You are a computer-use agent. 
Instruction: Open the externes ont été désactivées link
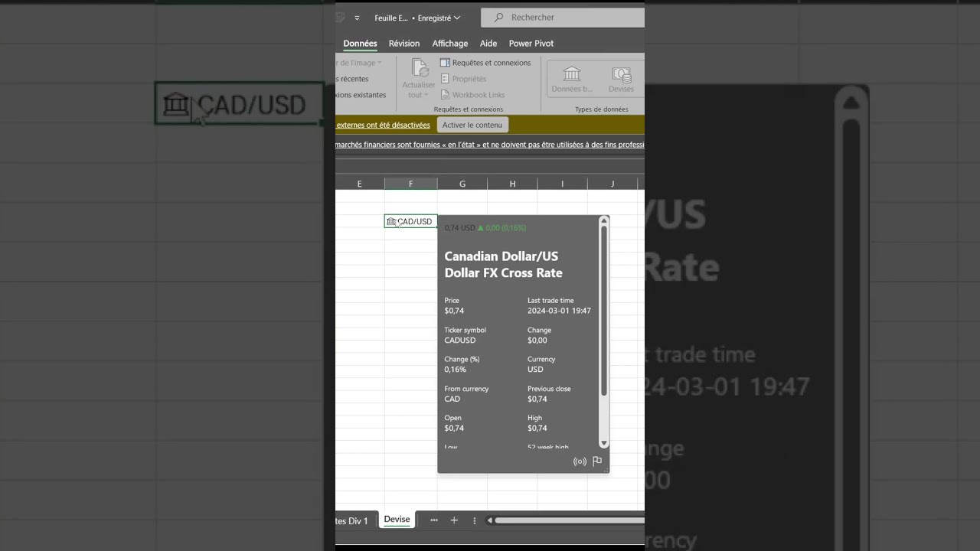pyautogui.click(x=383, y=125)
